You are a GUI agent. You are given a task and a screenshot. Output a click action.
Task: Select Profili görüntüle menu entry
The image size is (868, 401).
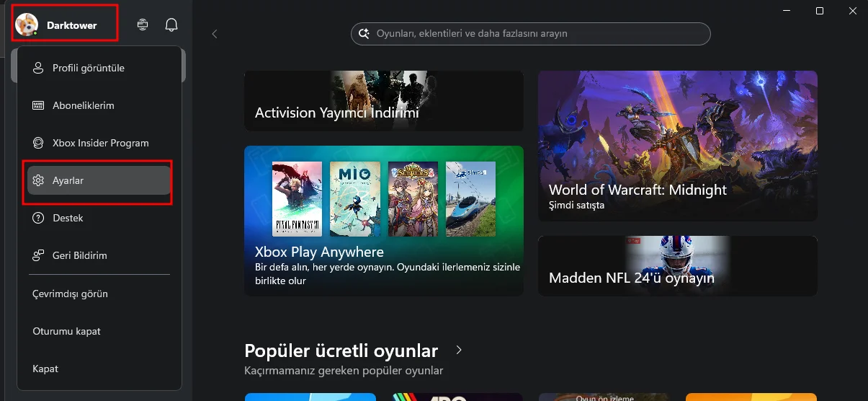click(x=99, y=68)
